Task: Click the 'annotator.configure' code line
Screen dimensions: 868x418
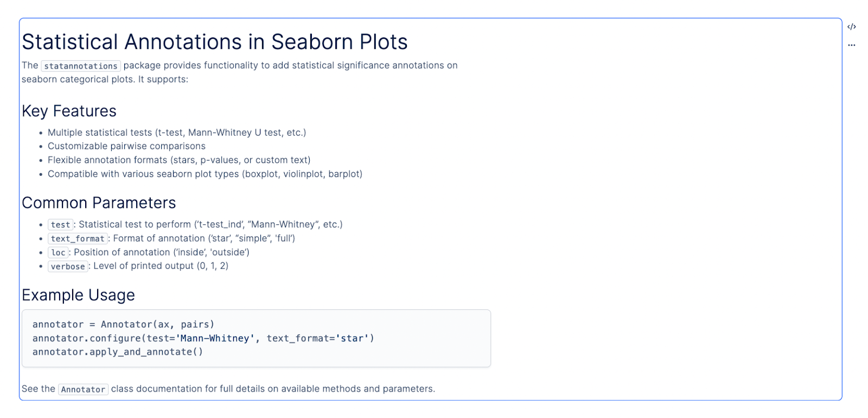Action: pyautogui.click(x=203, y=338)
